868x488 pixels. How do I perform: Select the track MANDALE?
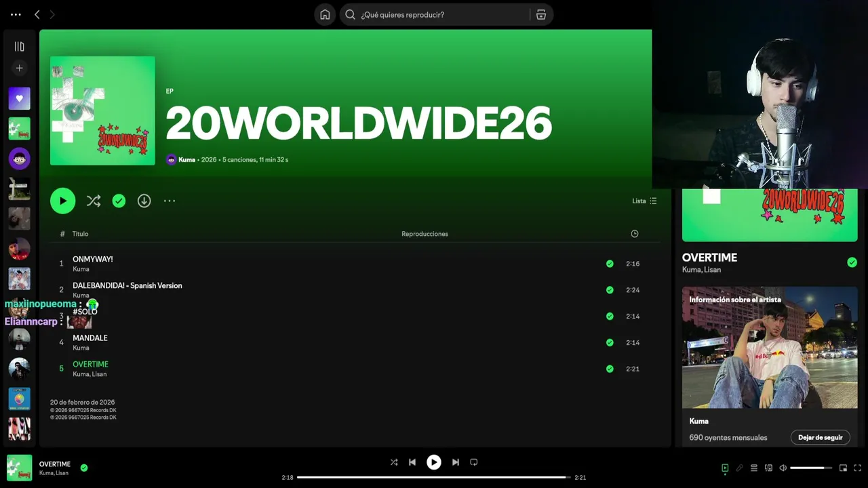point(90,338)
